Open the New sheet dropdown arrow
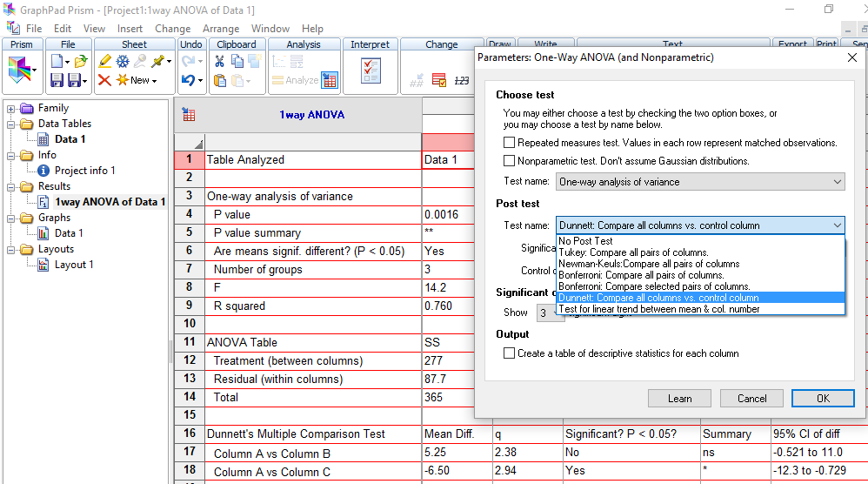The height and width of the screenshot is (484, 868). [155, 82]
